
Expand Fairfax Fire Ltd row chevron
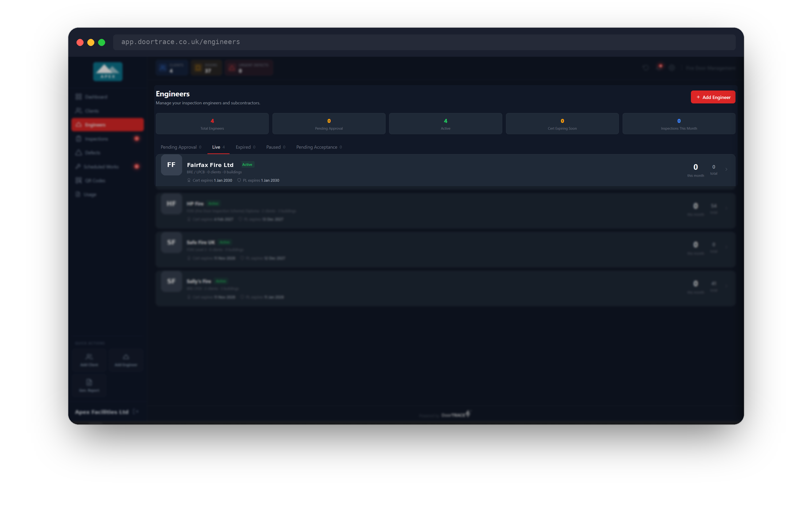[726, 170]
